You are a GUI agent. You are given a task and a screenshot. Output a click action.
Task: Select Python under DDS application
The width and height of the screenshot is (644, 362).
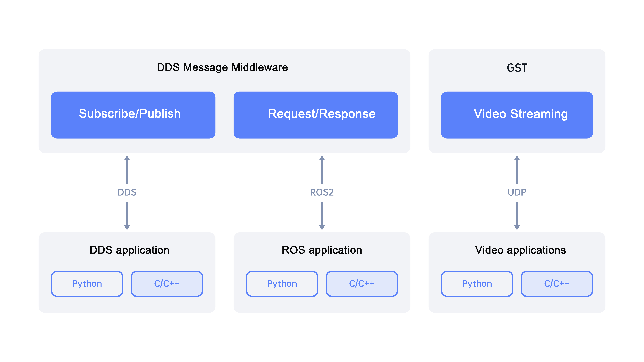tap(87, 284)
